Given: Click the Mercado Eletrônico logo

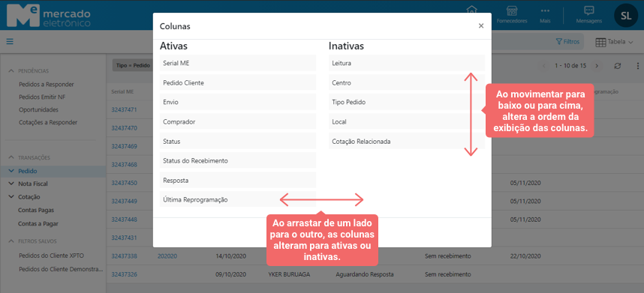Looking at the screenshot, I should [x=49, y=16].
